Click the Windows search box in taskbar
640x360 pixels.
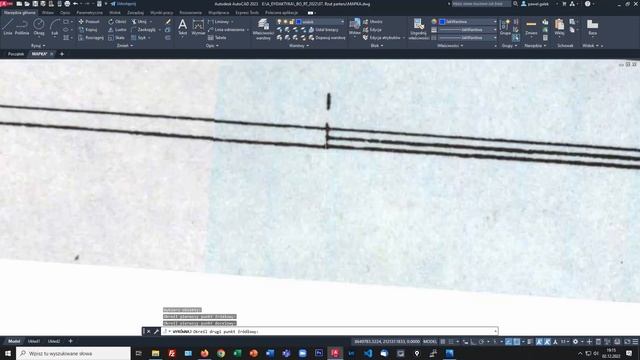coord(73,353)
